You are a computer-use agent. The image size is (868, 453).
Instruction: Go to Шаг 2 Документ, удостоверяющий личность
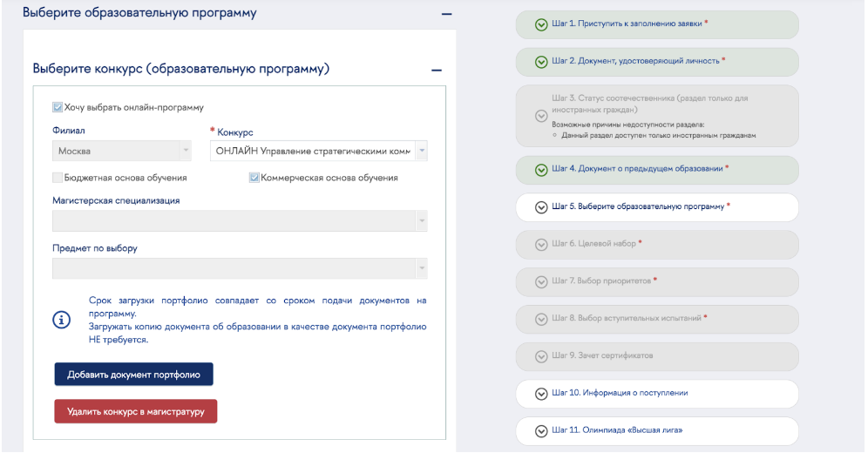tap(657, 62)
